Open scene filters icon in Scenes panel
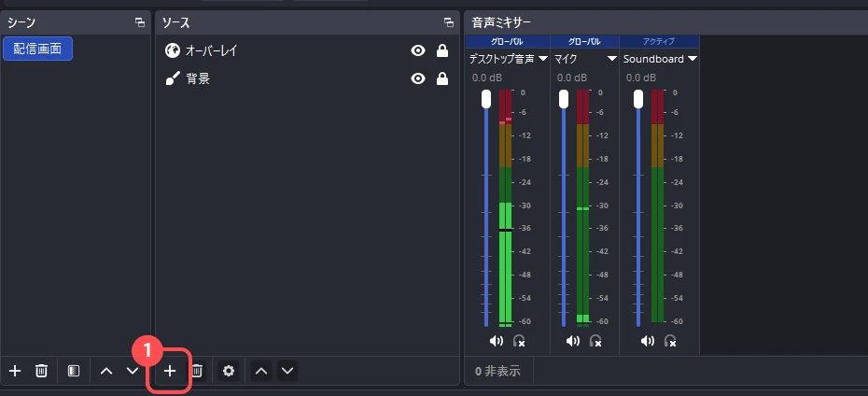 [x=74, y=371]
